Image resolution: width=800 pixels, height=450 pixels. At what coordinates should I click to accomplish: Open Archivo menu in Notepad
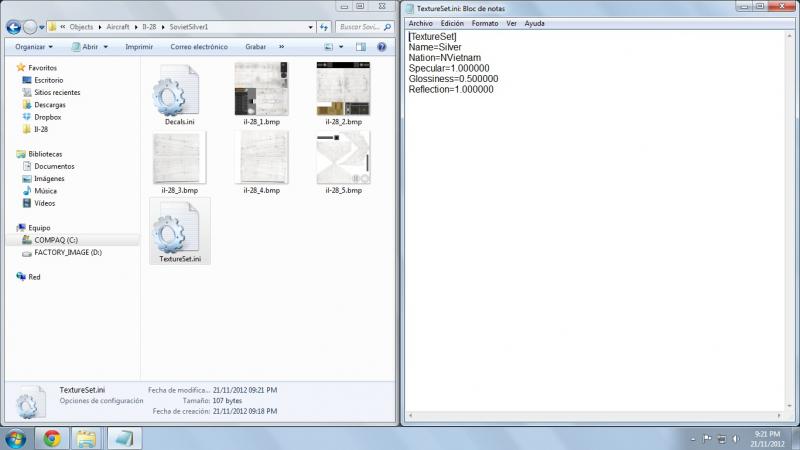coord(420,23)
